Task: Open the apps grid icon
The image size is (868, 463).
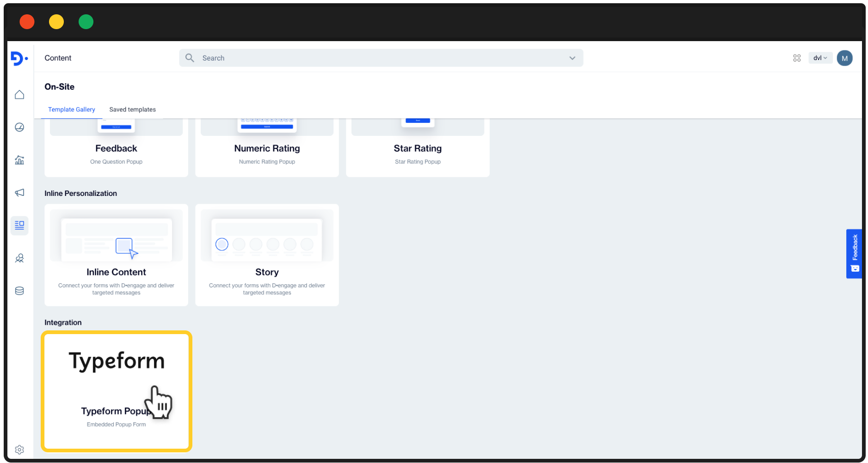Action: [x=797, y=58]
